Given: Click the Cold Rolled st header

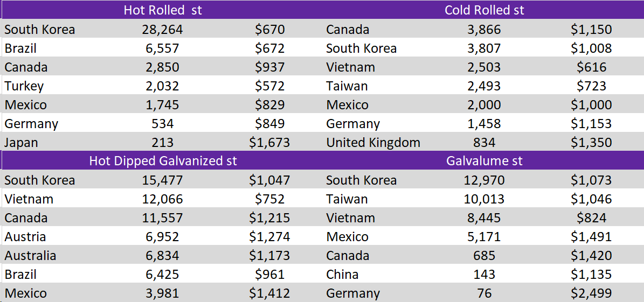Looking at the screenshot, I should [484, 10].
